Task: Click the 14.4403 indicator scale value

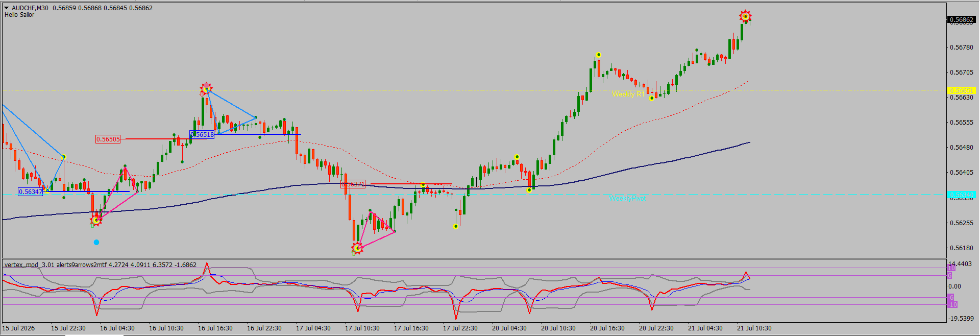Action: point(961,264)
